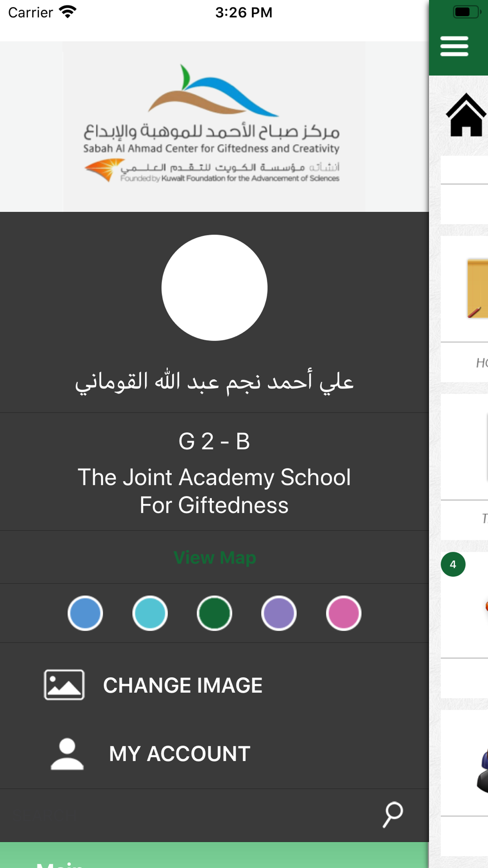Tap the battery indicator icon
The height and width of the screenshot is (868, 488).
[466, 12]
